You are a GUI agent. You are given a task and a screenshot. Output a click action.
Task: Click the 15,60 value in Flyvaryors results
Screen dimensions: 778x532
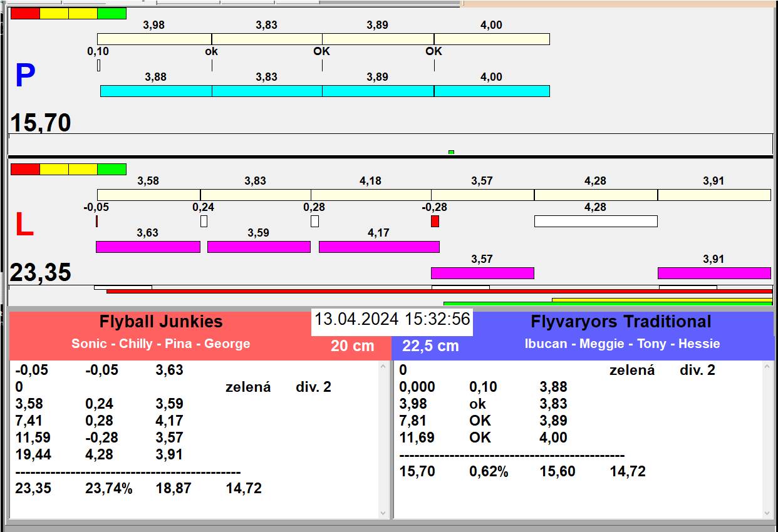tap(558, 471)
